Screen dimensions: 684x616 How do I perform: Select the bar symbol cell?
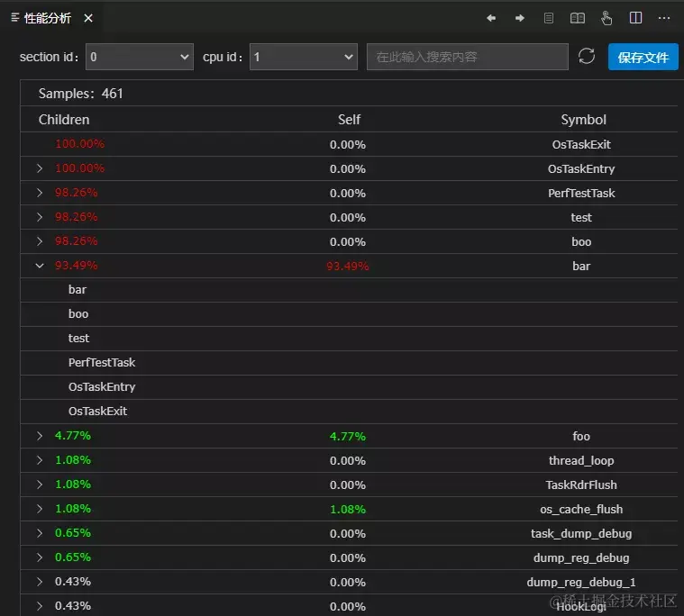(581, 266)
